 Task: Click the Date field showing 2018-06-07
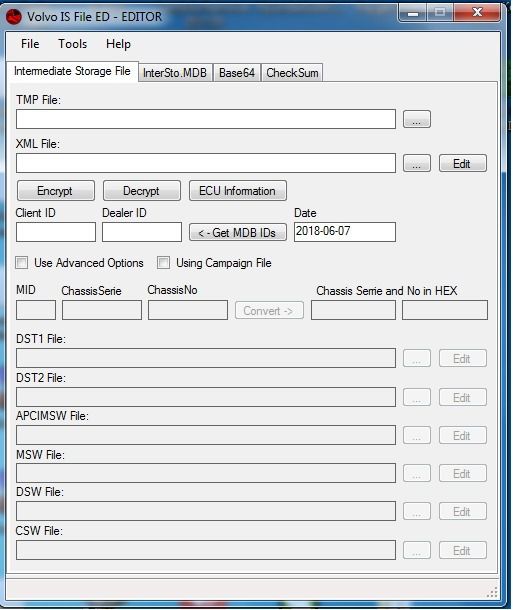point(345,232)
